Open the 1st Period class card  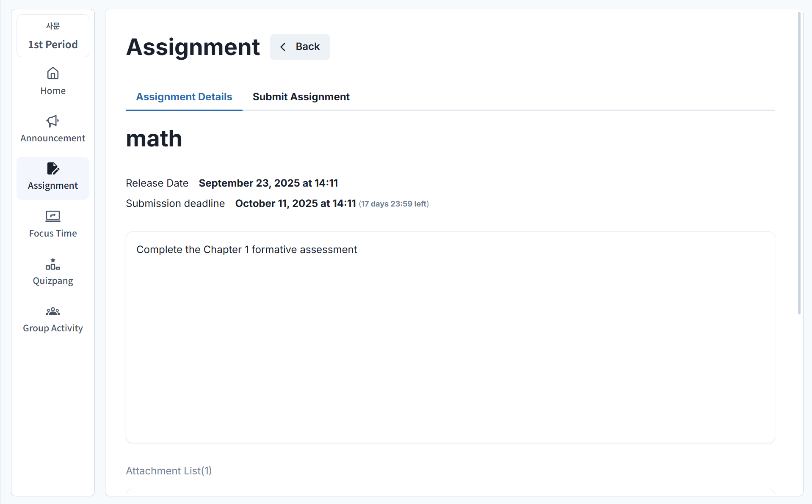point(53,36)
